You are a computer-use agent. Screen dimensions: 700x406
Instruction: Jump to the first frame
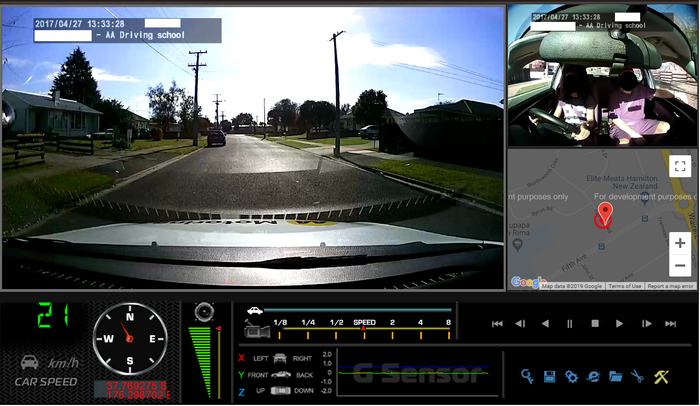click(x=497, y=324)
